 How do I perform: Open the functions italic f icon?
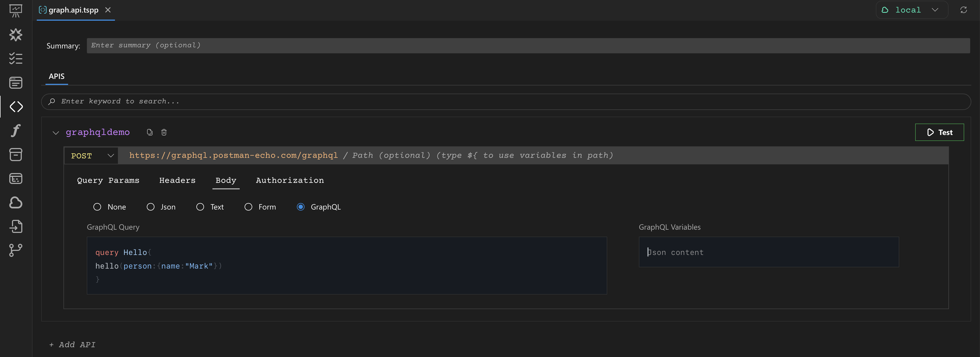pyautogui.click(x=16, y=131)
